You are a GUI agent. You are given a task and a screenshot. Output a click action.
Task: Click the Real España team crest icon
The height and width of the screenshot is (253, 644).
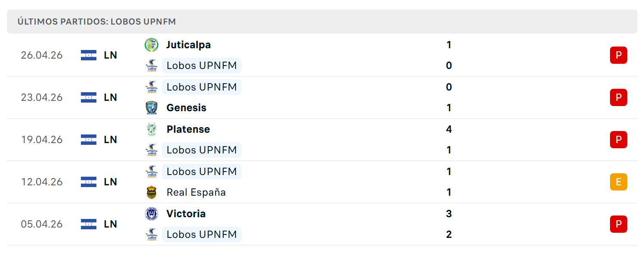pos(152,192)
